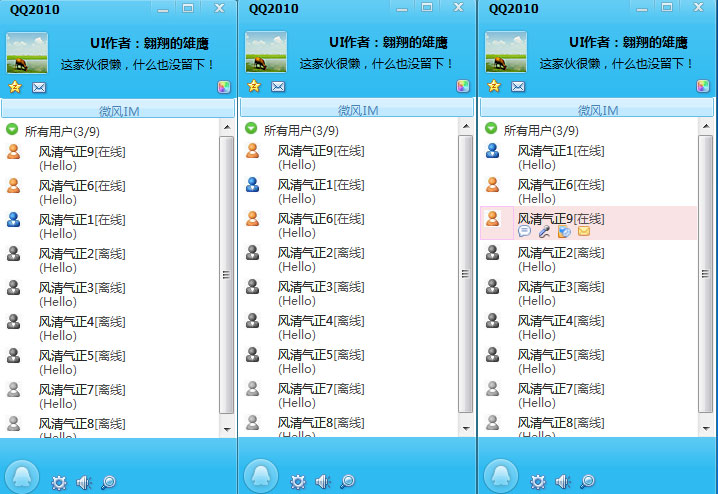Image resolution: width=718 pixels, height=494 pixels.
Task: Select 风清气正4[离线] in left window
Action: (110, 328)
